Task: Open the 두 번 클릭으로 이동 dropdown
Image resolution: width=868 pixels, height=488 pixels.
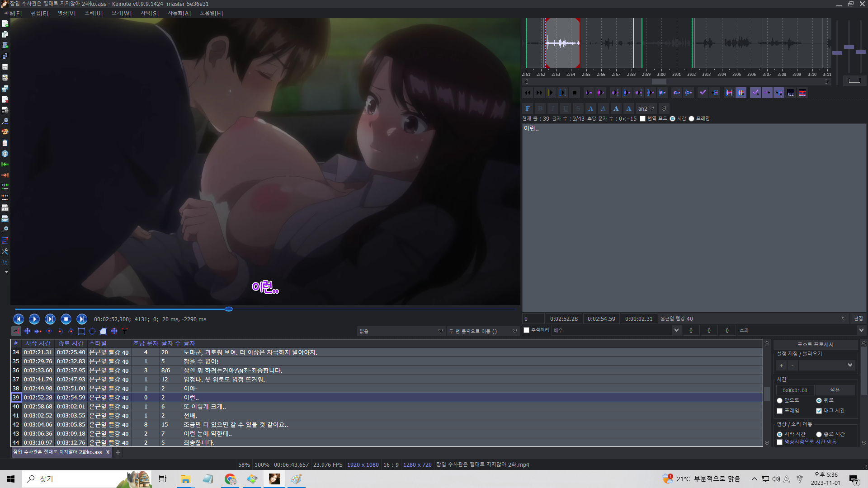Action: pyautogui.click(x=482, y=331)
